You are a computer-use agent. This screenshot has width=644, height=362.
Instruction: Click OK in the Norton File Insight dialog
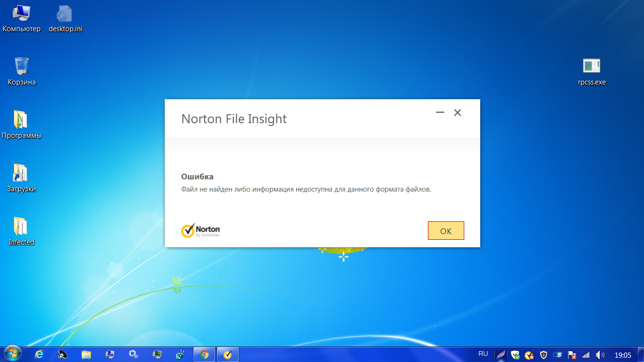[446, 231]
